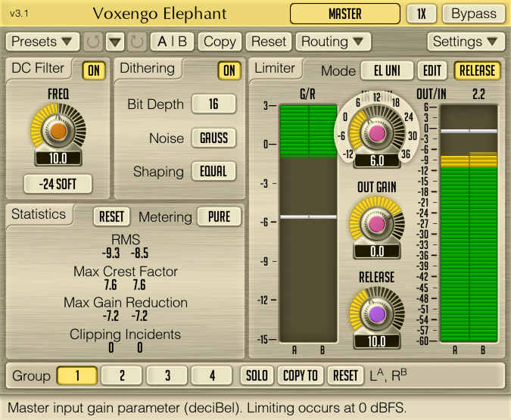This screenshot has height=420, width=511.
Task: Open the -24 SOFT filter type selector
Action: [x=58, y=184]
